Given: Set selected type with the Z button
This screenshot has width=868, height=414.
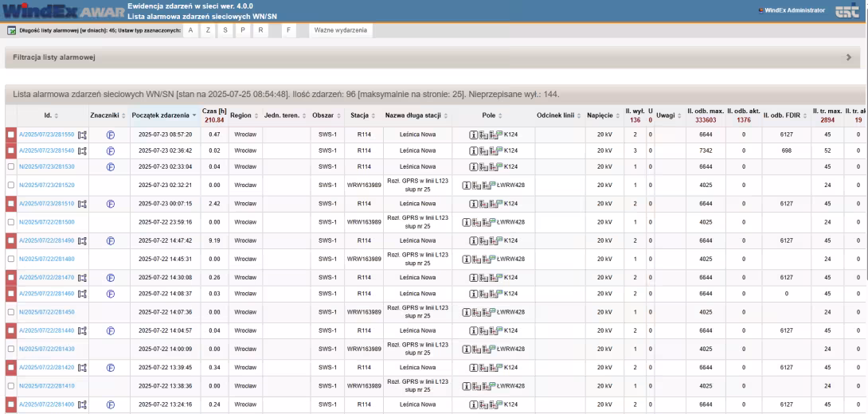Looking at the screenshot, I should tap(208, 30).
